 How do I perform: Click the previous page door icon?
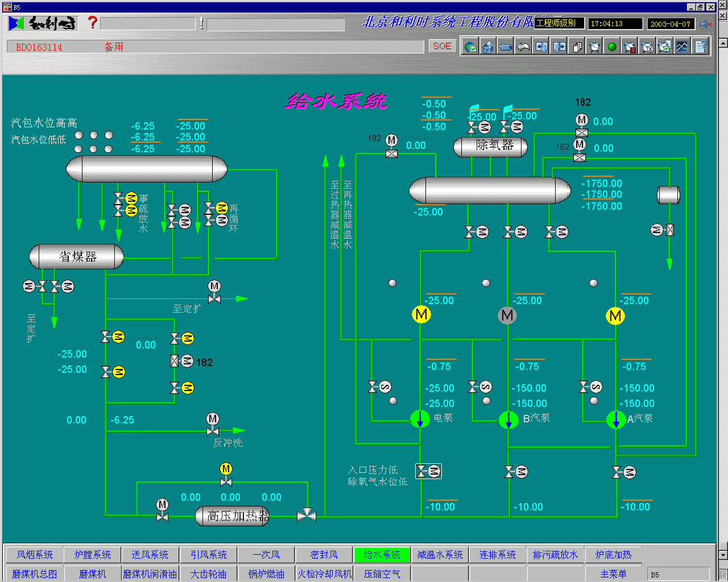point(541,47)
